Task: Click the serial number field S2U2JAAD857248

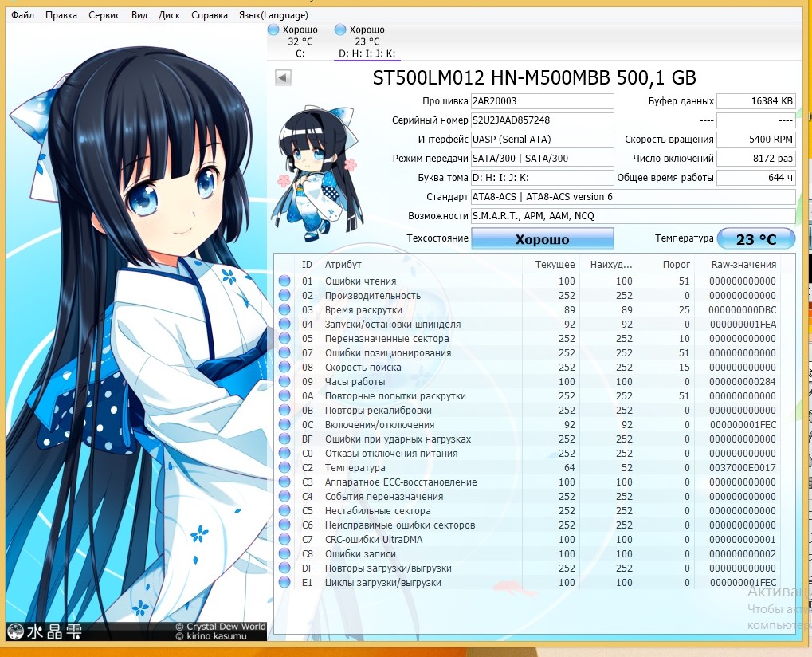Action: tap(542, 120)
